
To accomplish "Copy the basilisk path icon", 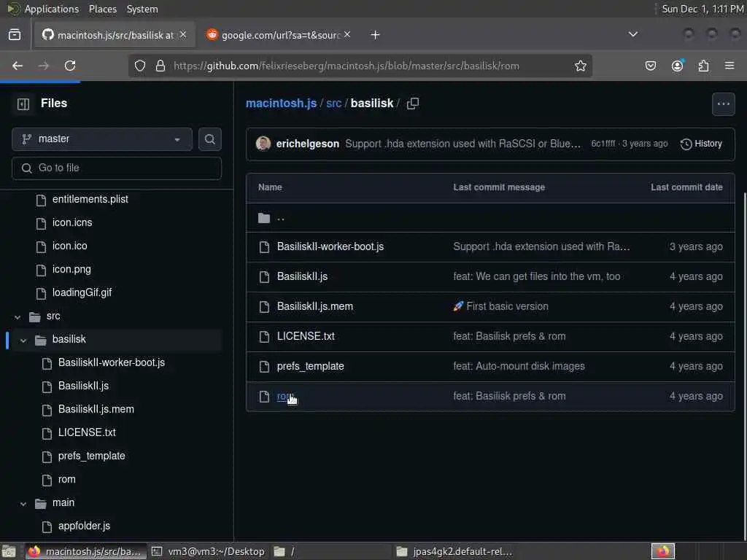I will pos(413,104).
